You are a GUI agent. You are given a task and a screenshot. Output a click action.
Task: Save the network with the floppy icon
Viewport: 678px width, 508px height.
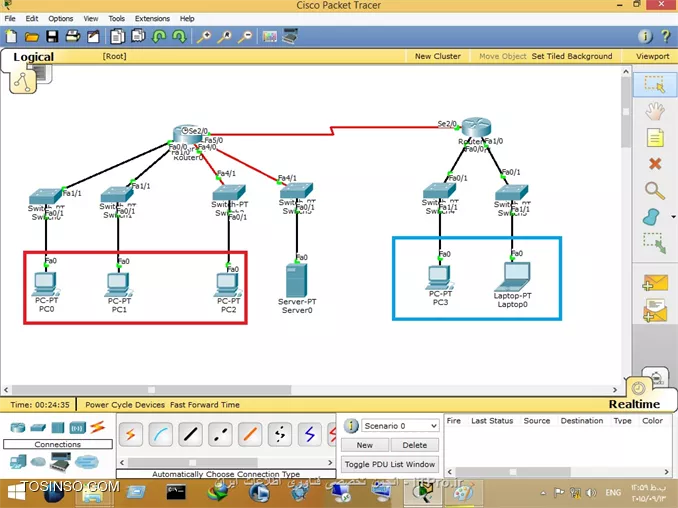(x=52, y=37)
